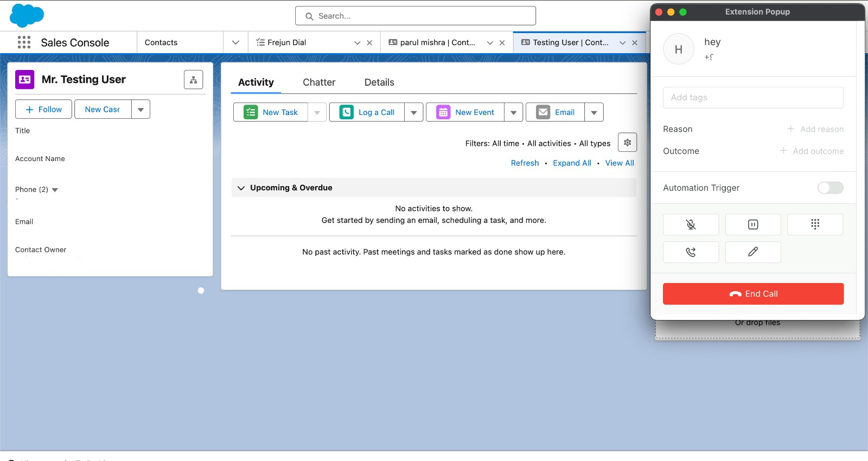
Task: Hold the call with pause button
Action: click(753, 225)
